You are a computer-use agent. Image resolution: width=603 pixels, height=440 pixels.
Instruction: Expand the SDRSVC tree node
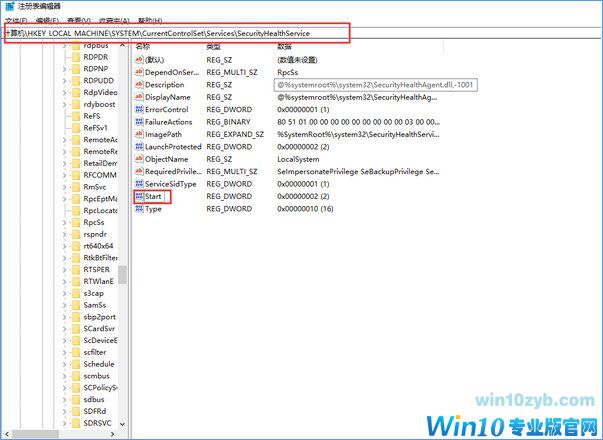[64, 423]
